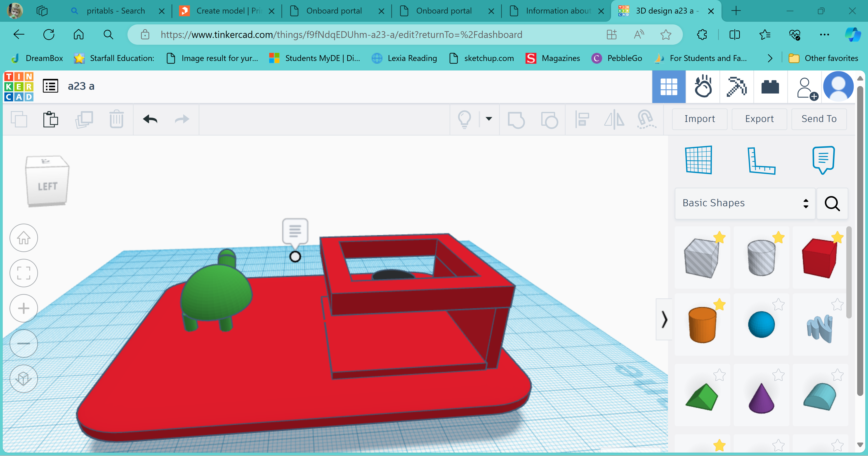
Task: Click the Send To button
Action: (819, 119)
